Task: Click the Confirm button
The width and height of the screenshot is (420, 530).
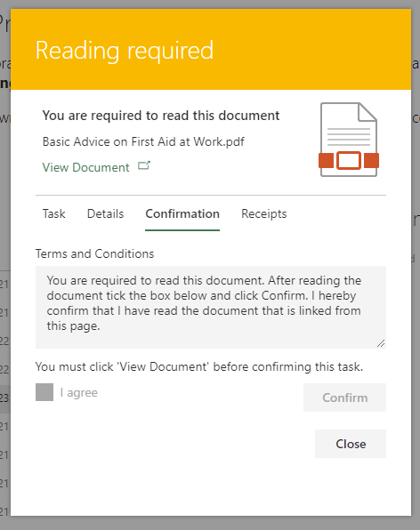Action: 344,397
